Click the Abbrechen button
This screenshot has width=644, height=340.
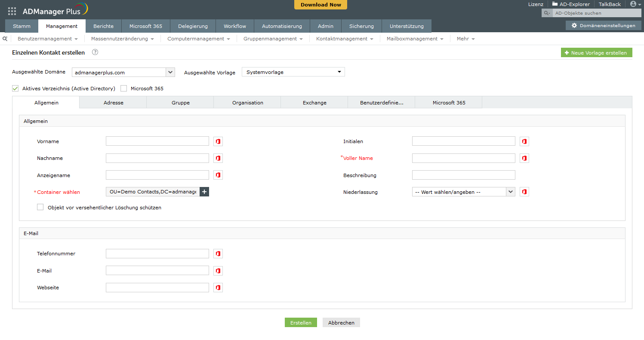point(341,322)
